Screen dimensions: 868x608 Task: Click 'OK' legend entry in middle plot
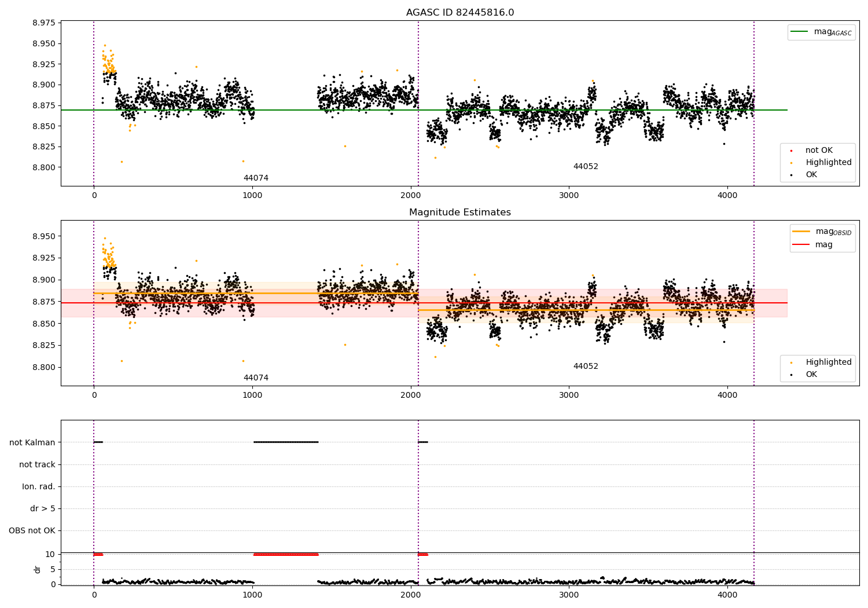[803, 375]
